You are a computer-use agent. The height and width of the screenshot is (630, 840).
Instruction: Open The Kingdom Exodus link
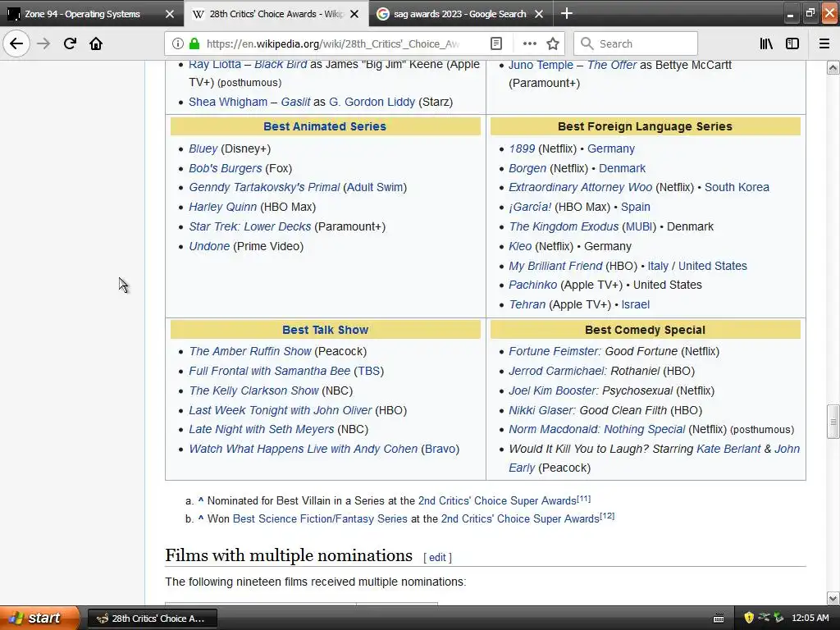[x=564, y=226]
